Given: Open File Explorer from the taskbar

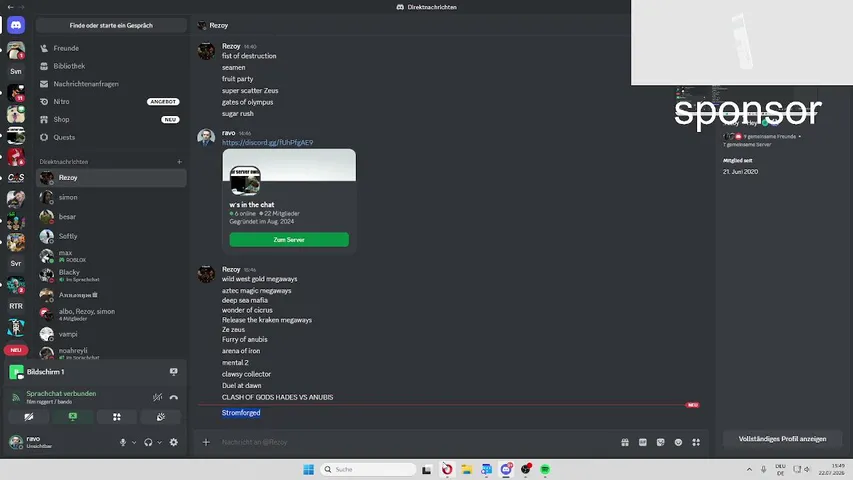Looking at the screenshot, I should 466,469.
